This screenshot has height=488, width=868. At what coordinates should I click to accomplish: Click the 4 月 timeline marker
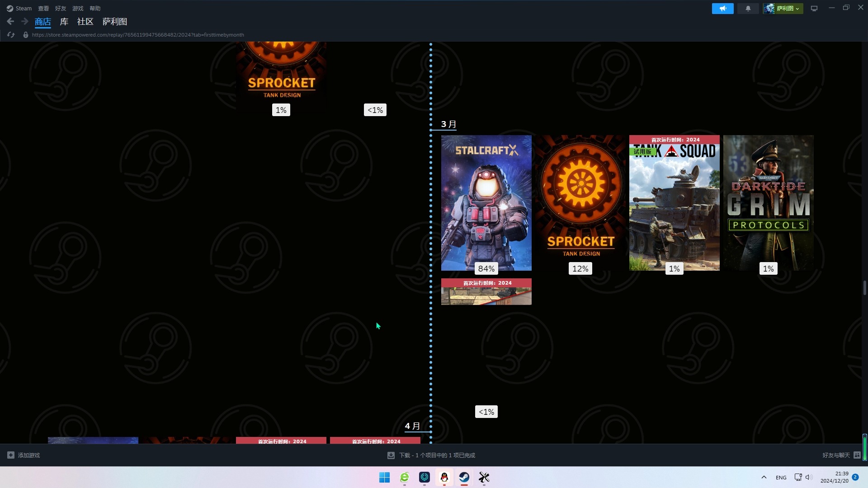412,426
